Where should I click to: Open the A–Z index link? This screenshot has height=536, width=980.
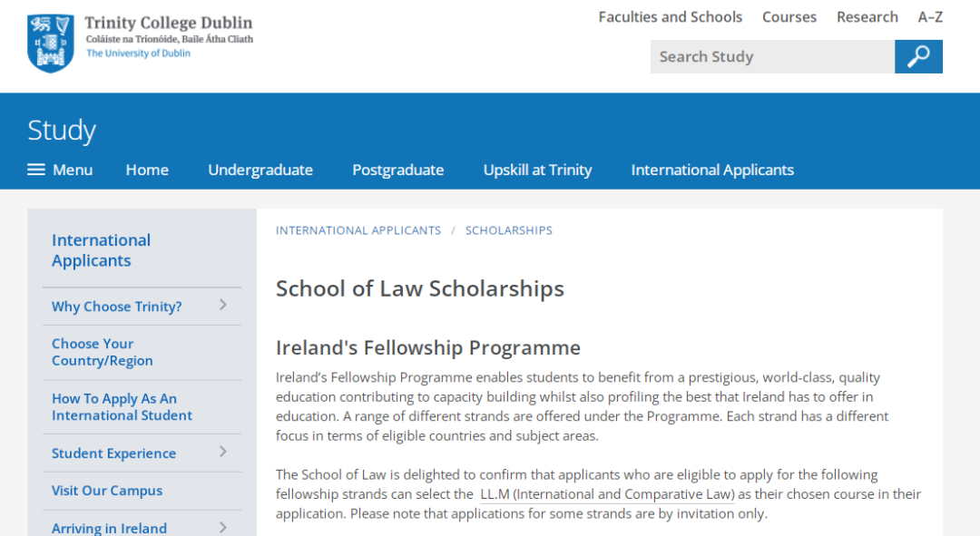[930, 17]
